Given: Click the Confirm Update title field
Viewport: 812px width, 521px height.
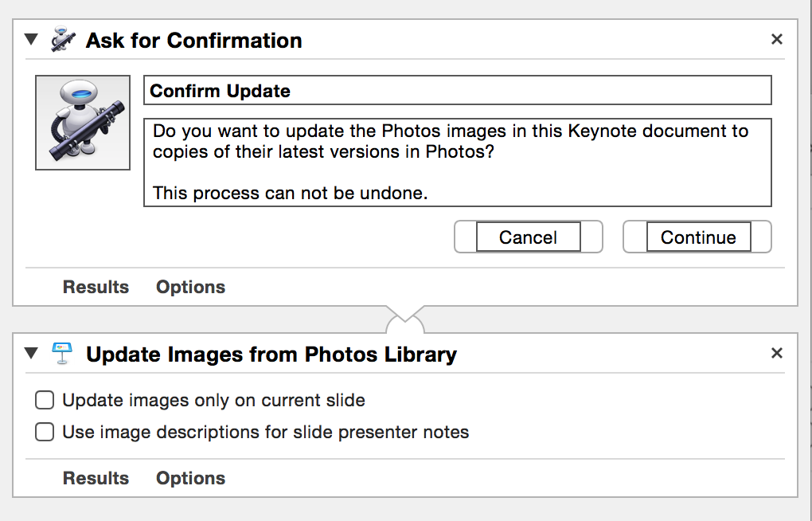Looking at the screenshot, I should [457, 90].
